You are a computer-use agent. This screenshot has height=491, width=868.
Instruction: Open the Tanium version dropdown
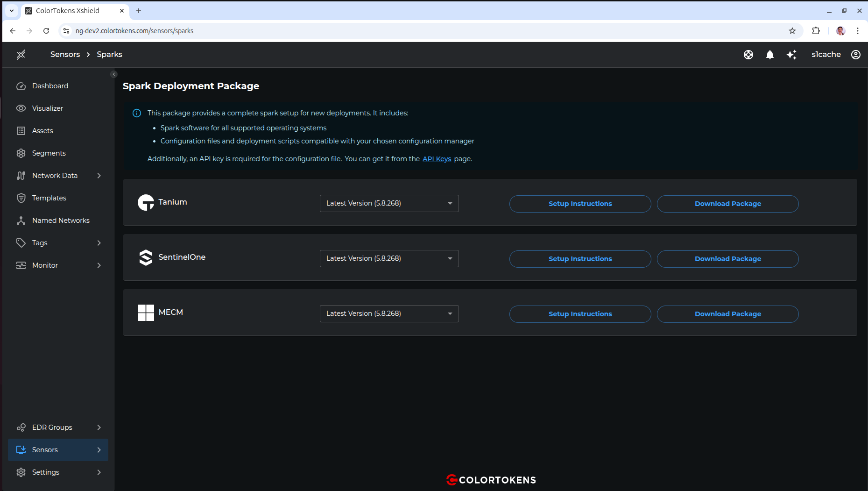(x=389, y=203)
